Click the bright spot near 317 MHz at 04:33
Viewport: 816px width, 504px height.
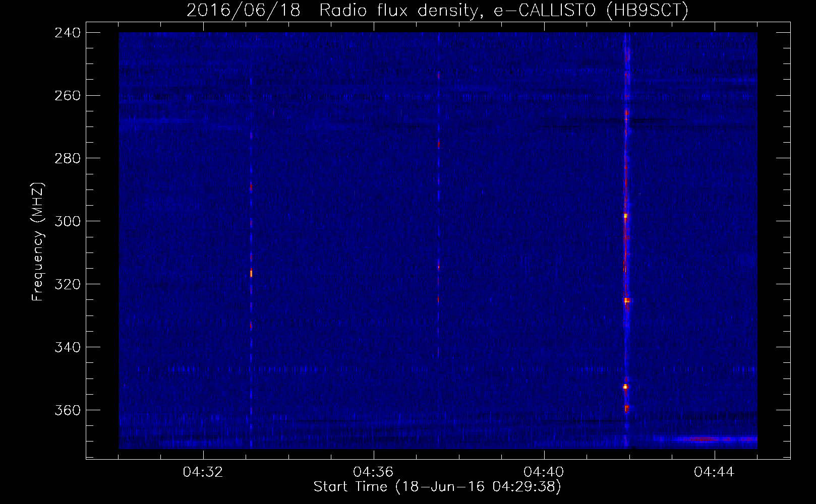[251, 273]
